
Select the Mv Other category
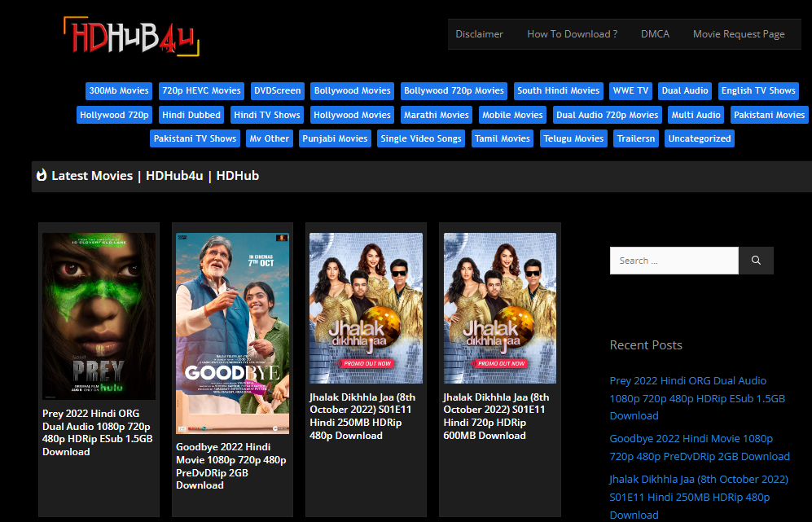[x=270, y=138]
